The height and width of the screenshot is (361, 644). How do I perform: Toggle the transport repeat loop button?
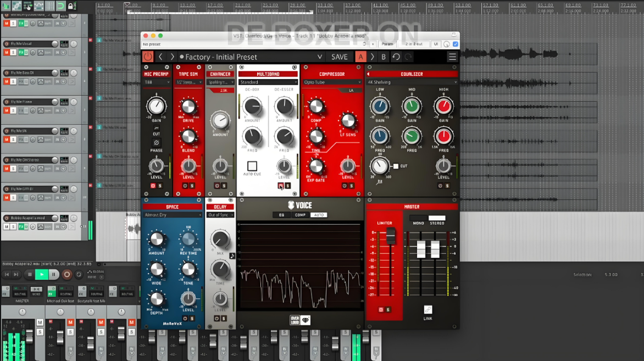[x=79, y=274]
